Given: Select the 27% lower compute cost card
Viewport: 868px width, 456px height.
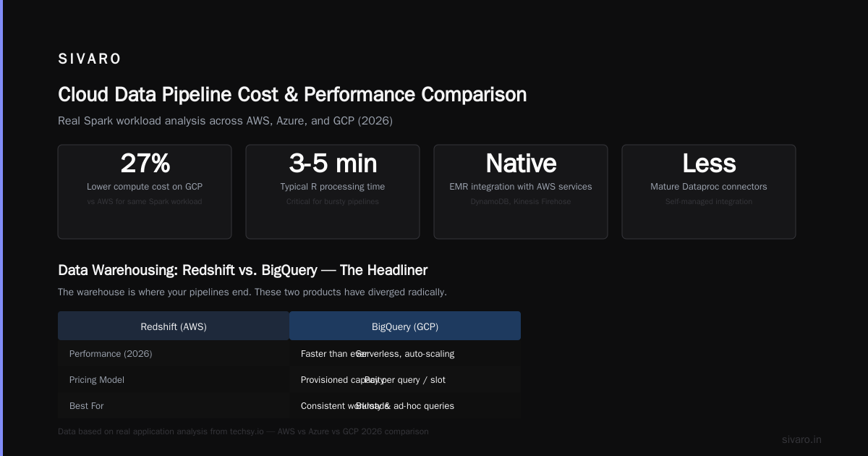Looking at the screenshot, I should [145, 192].
